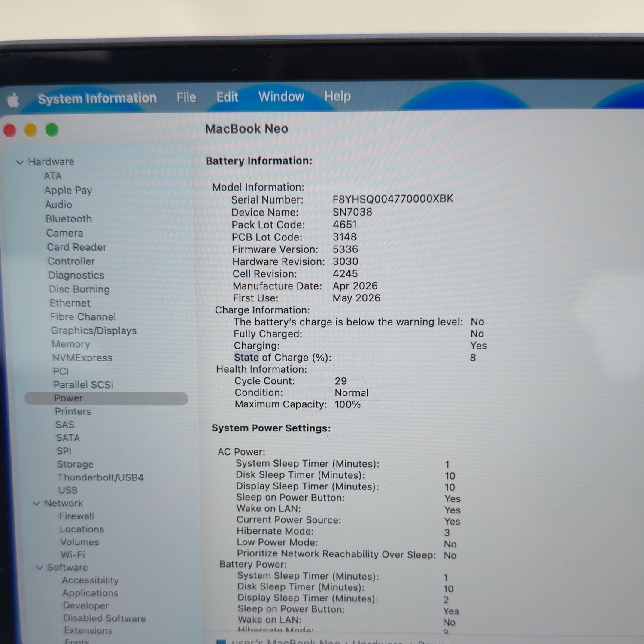Screen dimensions: 644x644
Task: Open the File menu
Action: pos(186,97)
